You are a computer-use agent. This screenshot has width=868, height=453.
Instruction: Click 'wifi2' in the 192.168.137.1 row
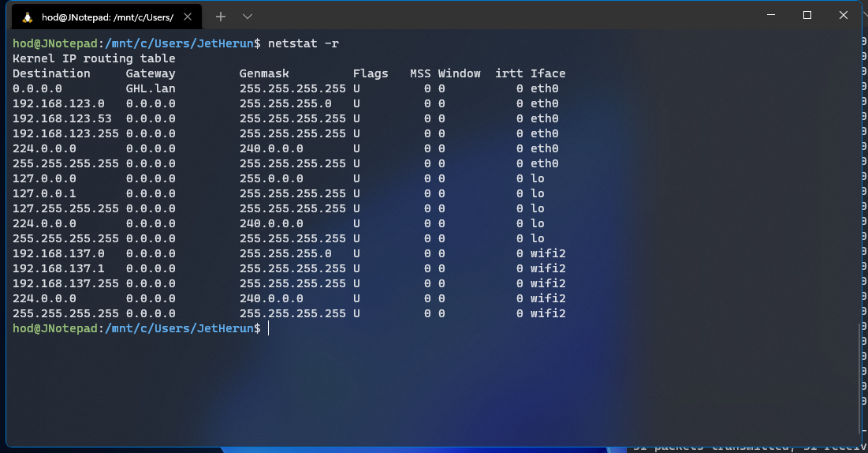click(548, 268)
